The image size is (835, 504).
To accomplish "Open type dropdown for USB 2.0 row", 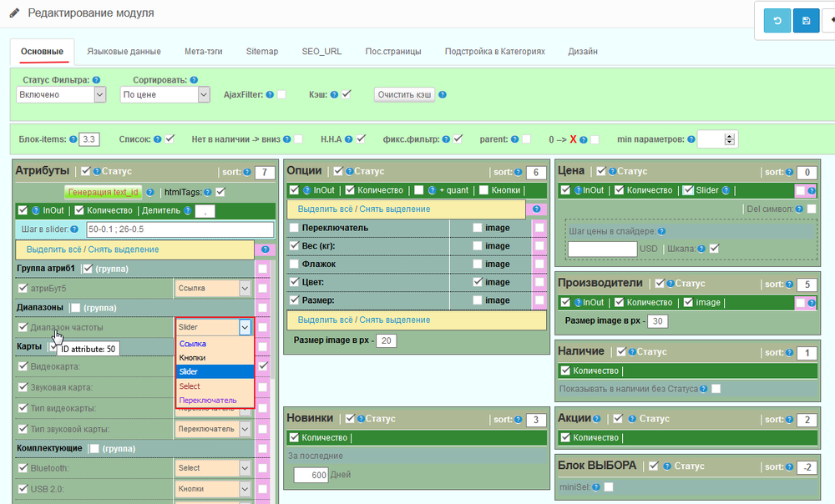I will [x=213, y=489].
